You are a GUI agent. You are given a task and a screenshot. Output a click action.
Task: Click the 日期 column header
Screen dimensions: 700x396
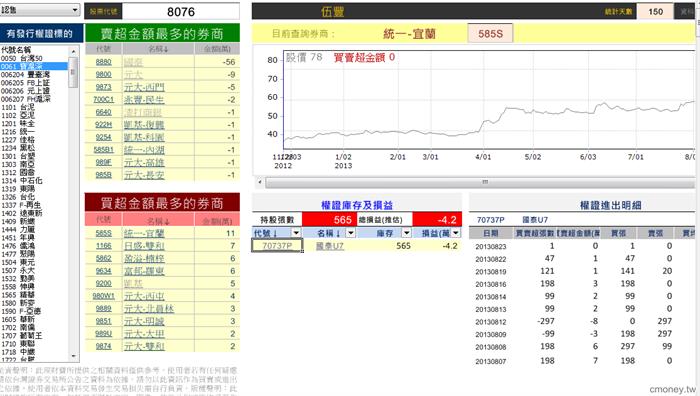tap(490, 233)
